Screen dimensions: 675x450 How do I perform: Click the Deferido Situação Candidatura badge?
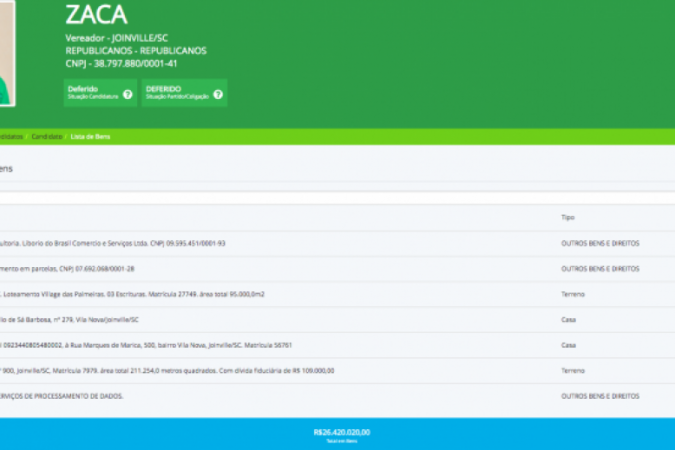(92, 93)
